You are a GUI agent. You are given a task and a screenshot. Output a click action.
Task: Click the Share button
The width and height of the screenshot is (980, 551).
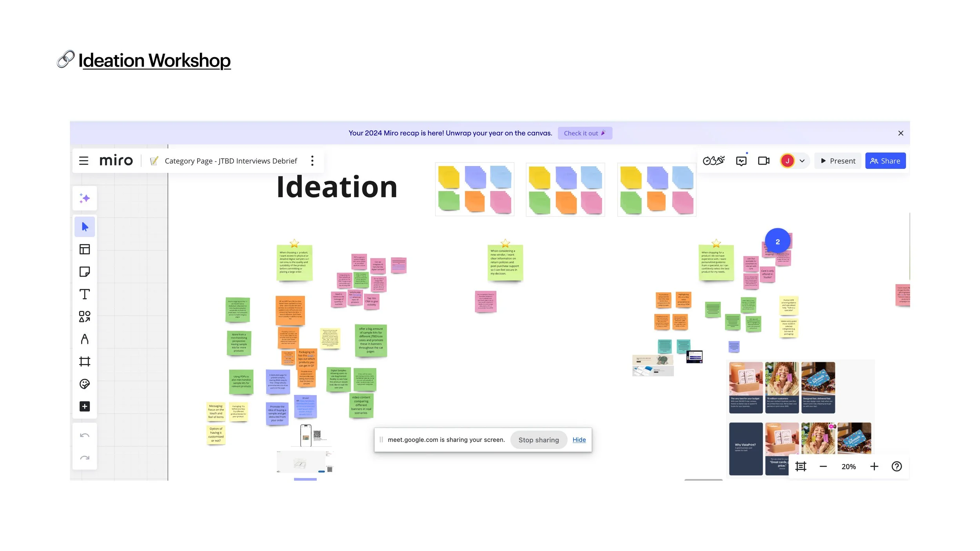(x=885, y=161)
